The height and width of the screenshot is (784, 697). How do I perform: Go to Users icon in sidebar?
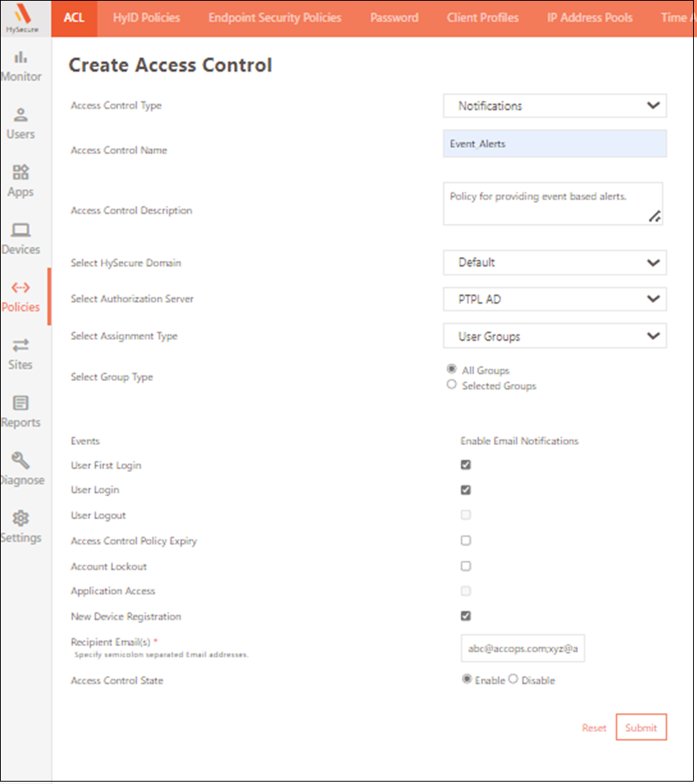[21, 115]
